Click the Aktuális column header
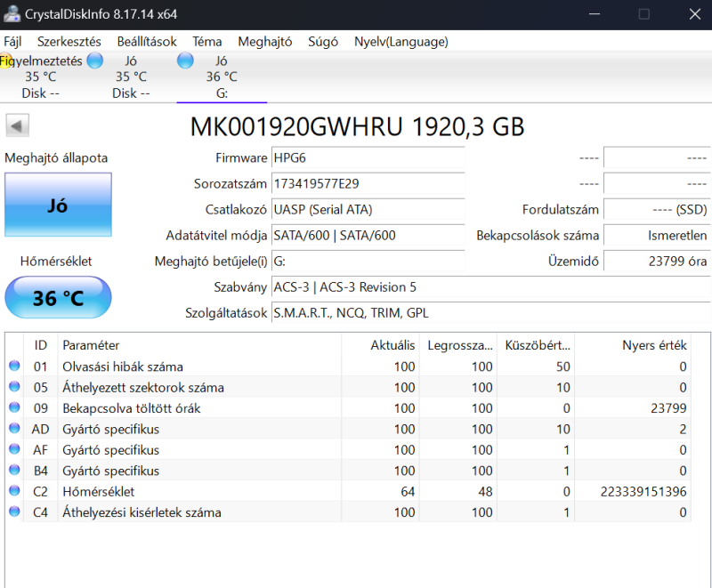The width and height of the screenshot is (712, 588). click(380, 345)
